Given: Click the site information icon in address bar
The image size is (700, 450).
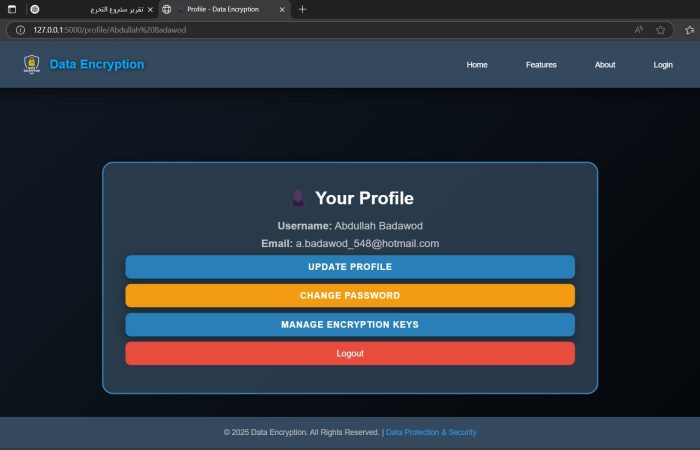Looking at the screenshot, I should point(20,30).
